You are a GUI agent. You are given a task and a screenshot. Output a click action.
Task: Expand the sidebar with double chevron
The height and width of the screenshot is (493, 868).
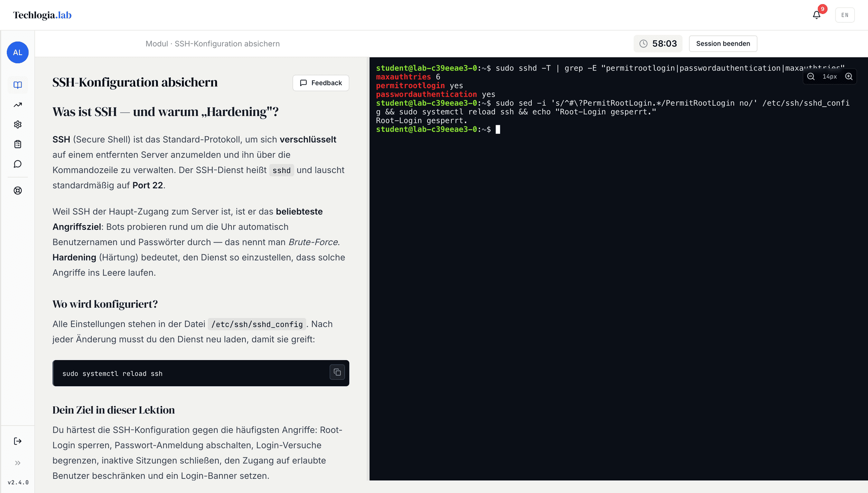[18, 463]
